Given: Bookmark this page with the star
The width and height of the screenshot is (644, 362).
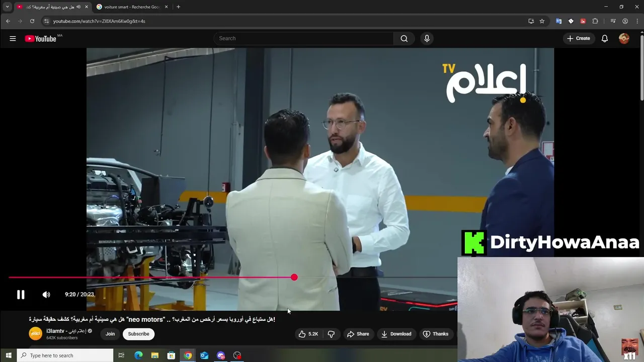Looking at the screenshot, I should point(542,21).
